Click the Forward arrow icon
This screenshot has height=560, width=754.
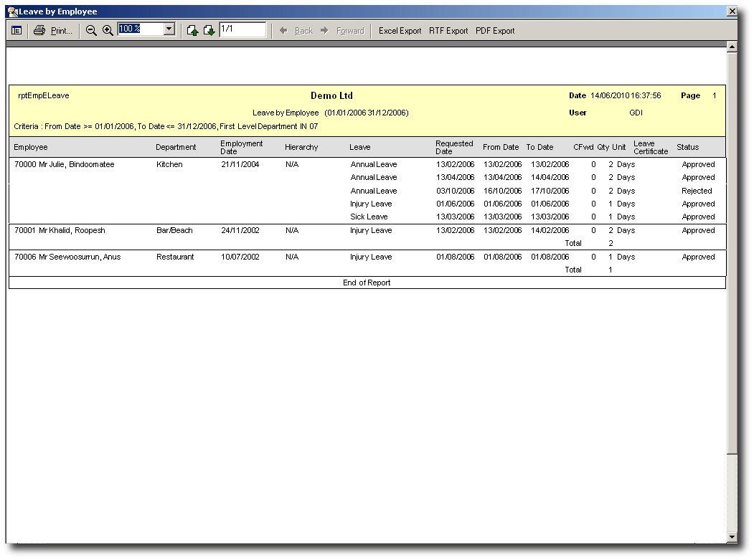point(324,31)
